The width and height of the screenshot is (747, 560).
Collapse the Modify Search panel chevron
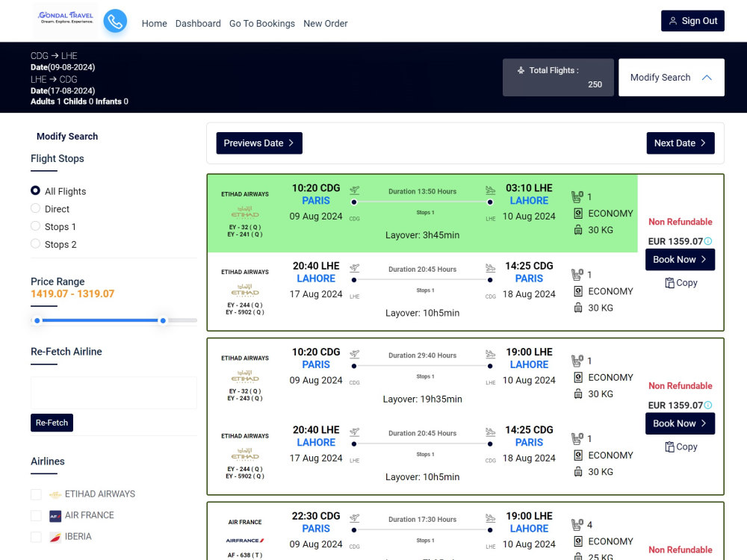tap(707, 78)
